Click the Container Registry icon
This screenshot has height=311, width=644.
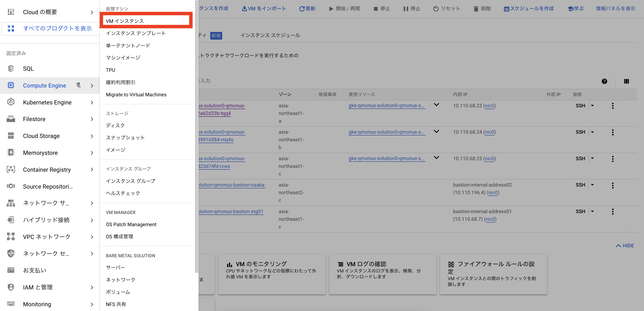[x=11, y=170]
